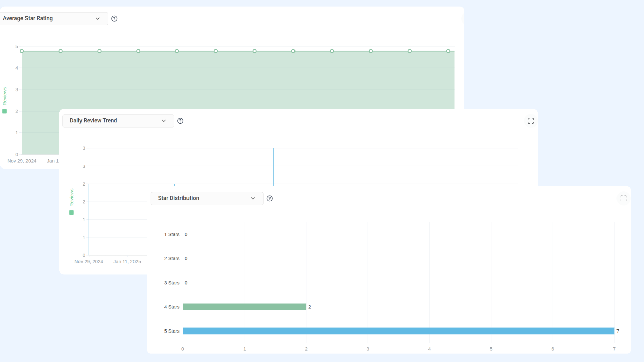Screen dimensions: 644x362
Task: Expand Daily Review Trend chart to fullscreen
Action: click(531, 121)
